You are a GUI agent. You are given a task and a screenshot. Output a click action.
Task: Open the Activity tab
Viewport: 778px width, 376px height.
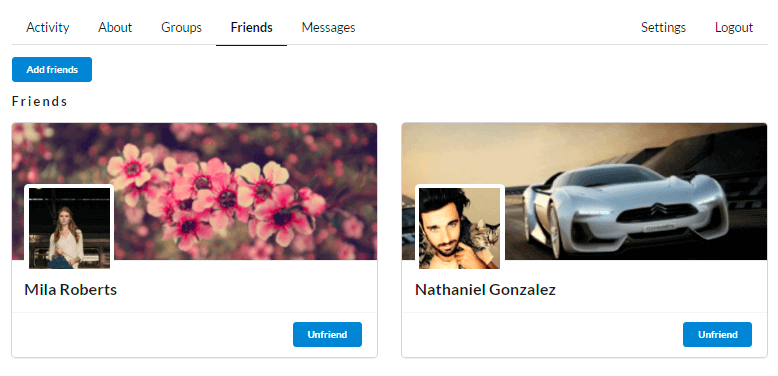48,27
